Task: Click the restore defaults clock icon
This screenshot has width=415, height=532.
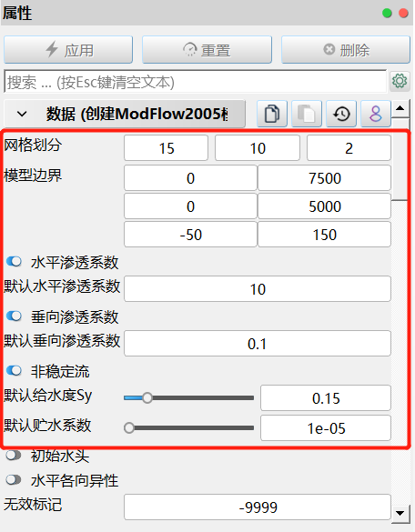Action: (341, 114)
